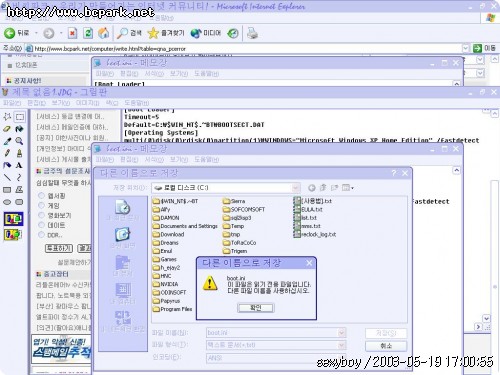Select the 게임 poll radio option
The width and height of the screenshot is (500, 375).
tap(41, 205)
